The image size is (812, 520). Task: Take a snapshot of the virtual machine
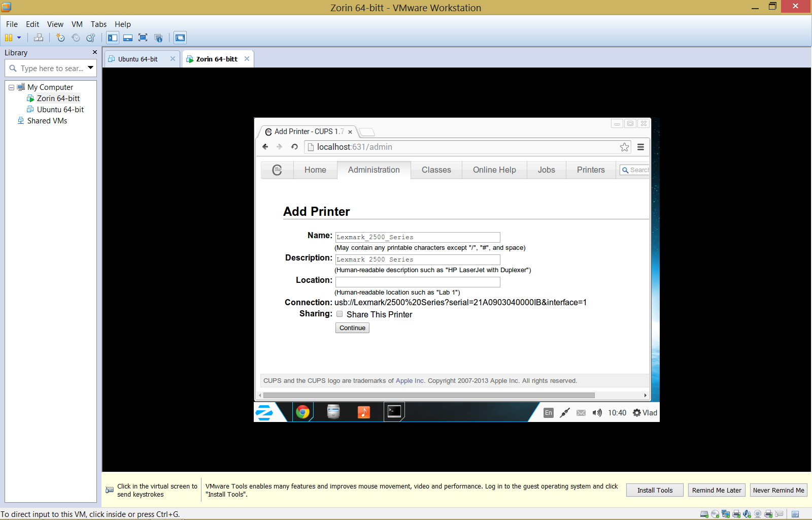point(60,38)
